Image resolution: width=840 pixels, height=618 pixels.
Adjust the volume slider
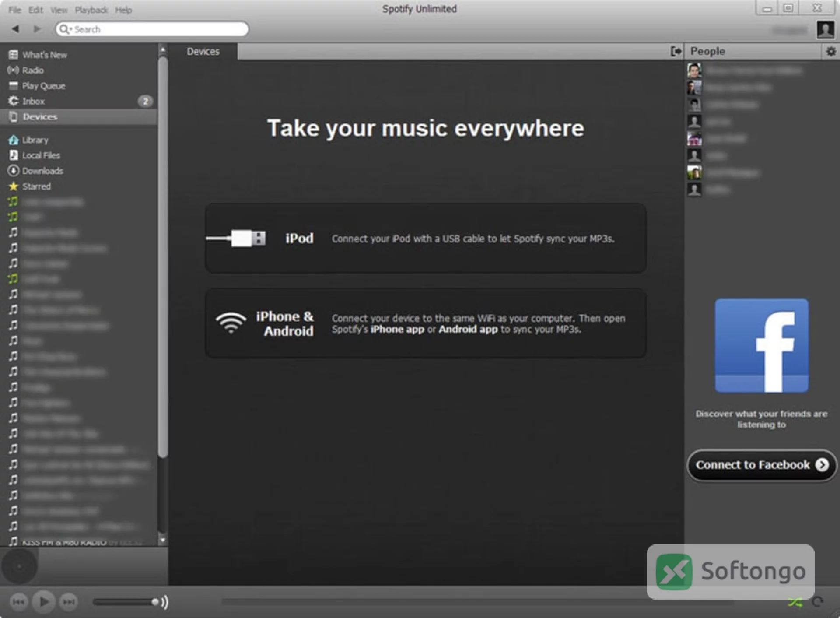[126, 602]
